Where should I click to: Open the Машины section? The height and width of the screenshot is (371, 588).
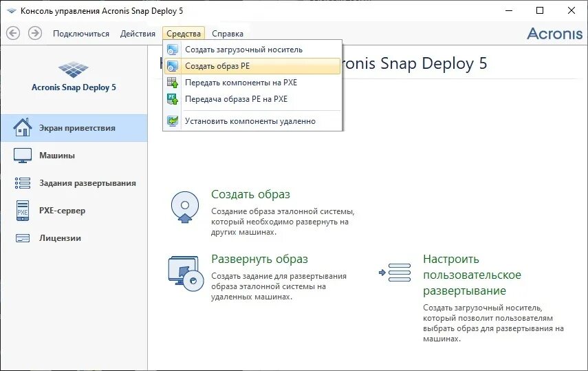[x=74, y=156]
